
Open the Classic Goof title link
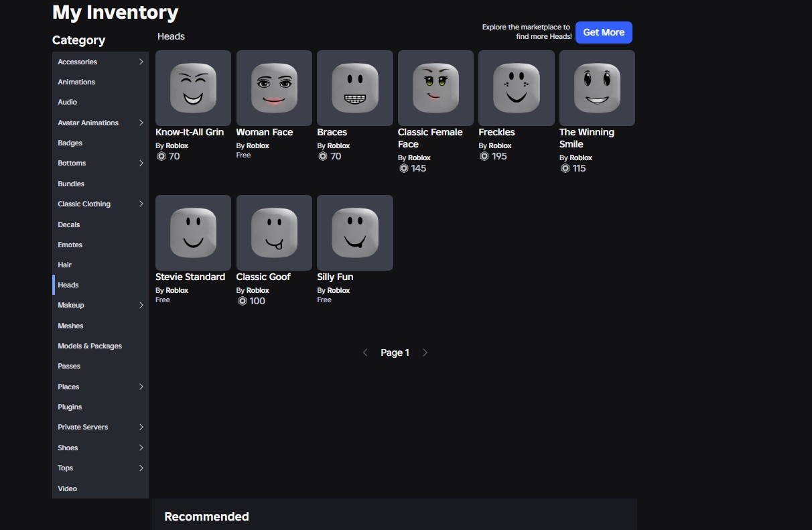point(263,277)
